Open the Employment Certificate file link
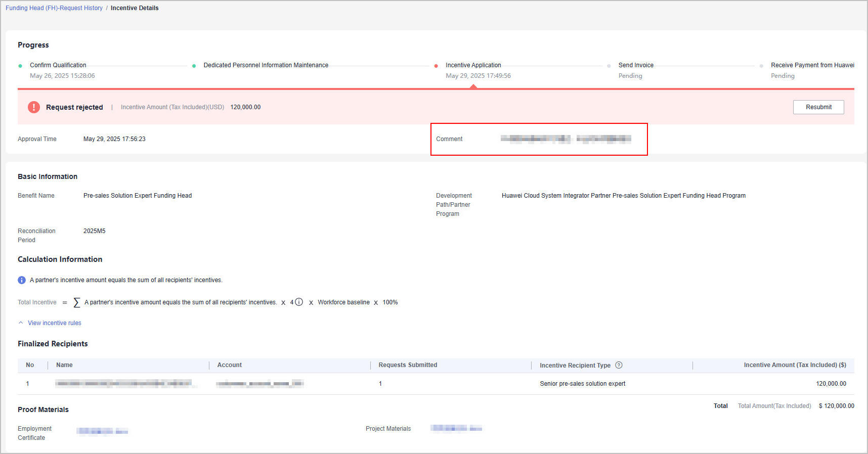Image resolution: width=868 pixels, height=454 pixels. (102, 431)
